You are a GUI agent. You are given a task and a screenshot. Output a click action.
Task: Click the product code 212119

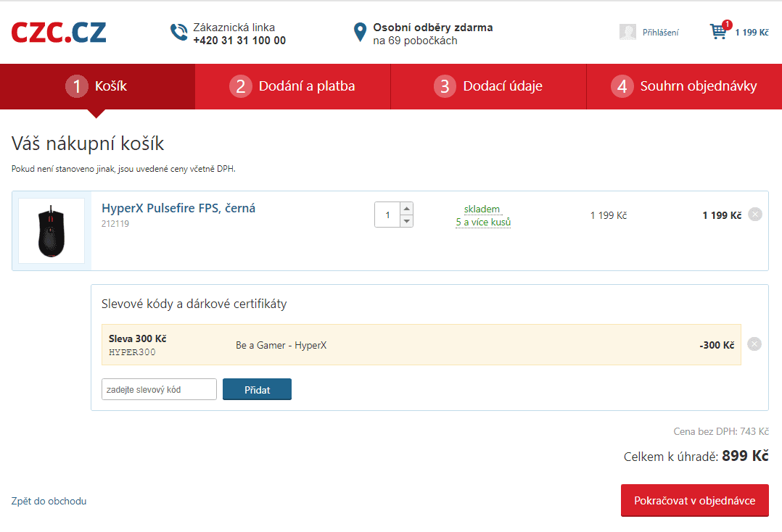click(115, 224)
